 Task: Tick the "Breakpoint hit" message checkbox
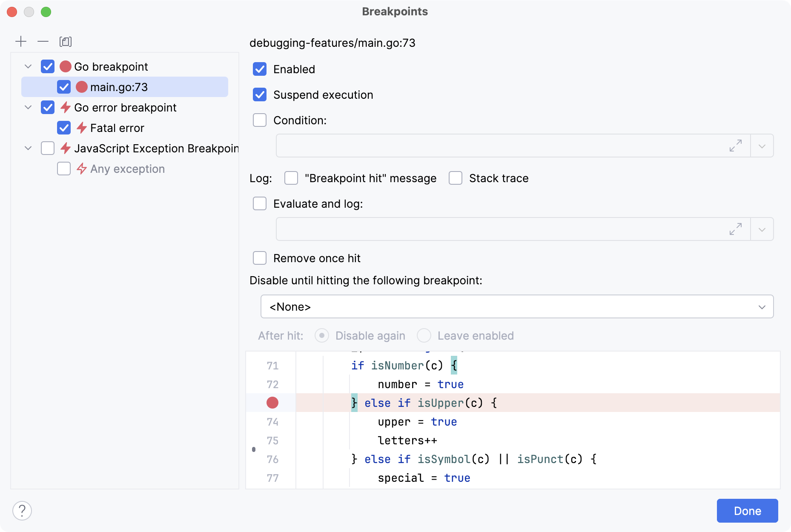(291, 178)
